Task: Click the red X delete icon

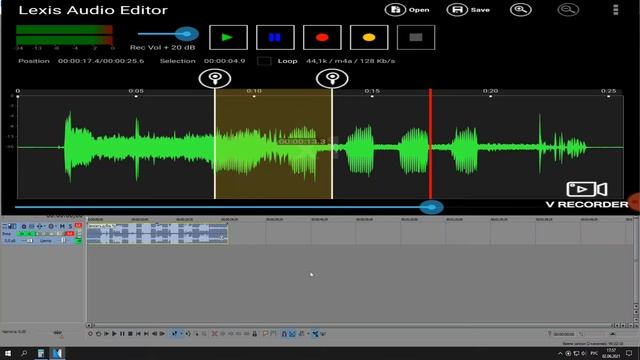Action: (214, 334)
